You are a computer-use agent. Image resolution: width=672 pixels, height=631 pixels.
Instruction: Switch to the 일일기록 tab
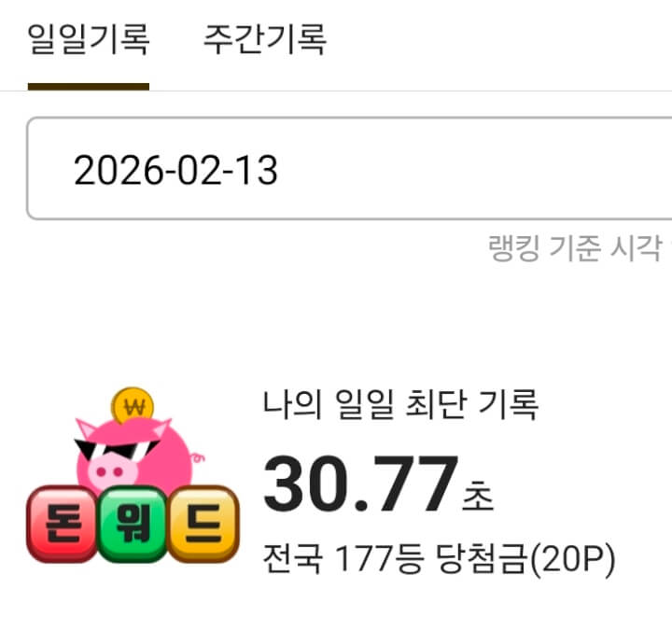coord(89,39)
